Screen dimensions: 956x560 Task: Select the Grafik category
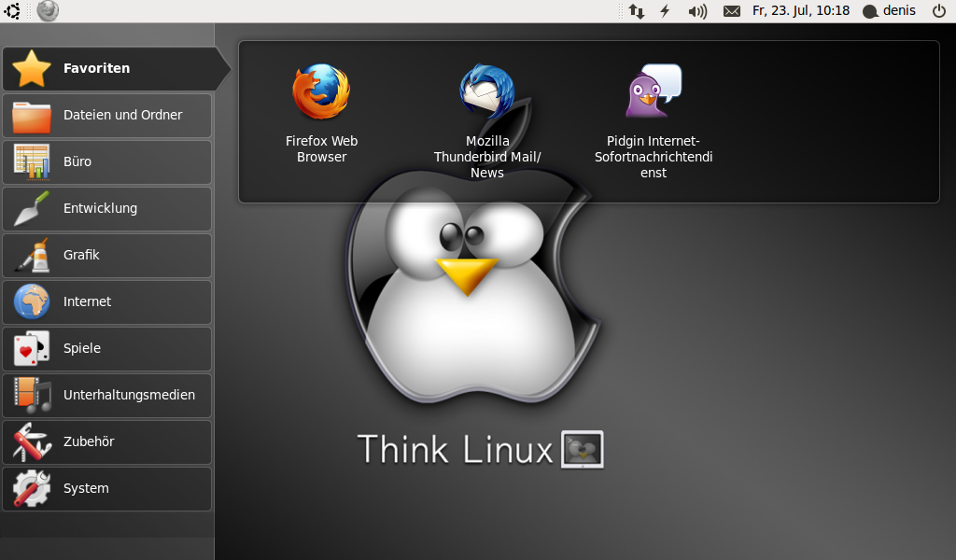tap(107, 256)
